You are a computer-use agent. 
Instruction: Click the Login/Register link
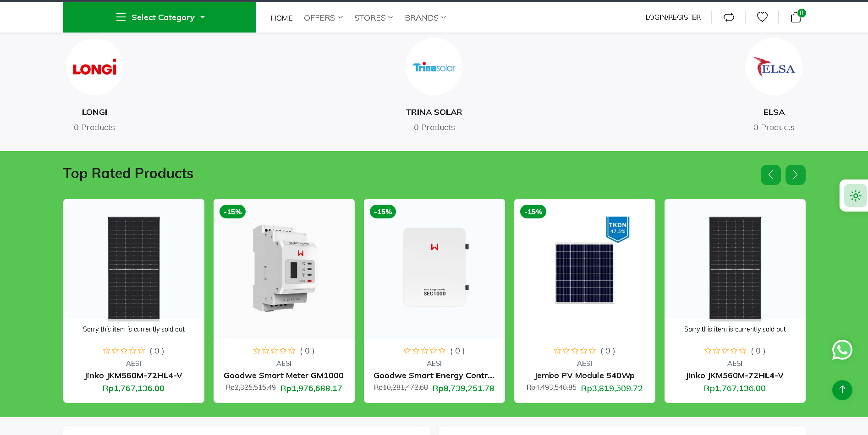673,17
